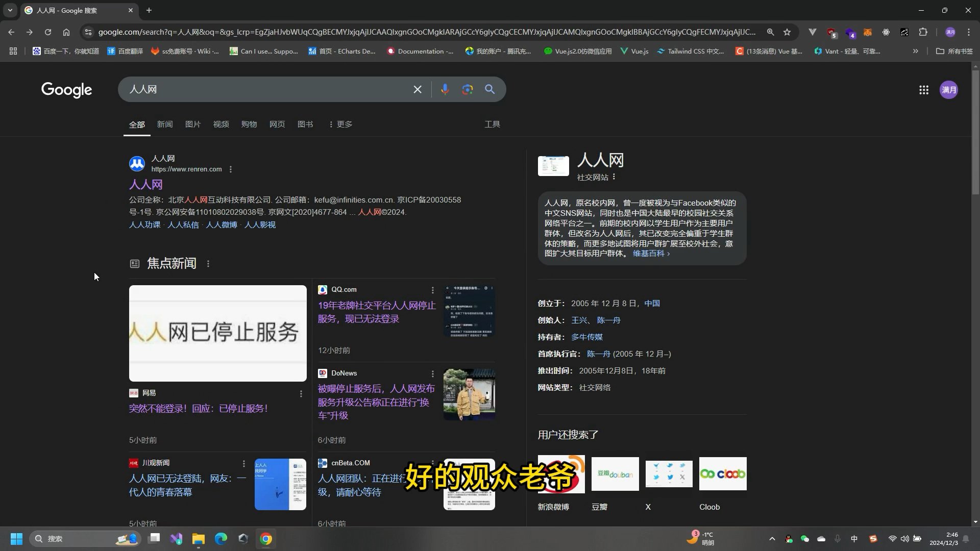Open 人人功课 sitelink

tap(145, 225)
